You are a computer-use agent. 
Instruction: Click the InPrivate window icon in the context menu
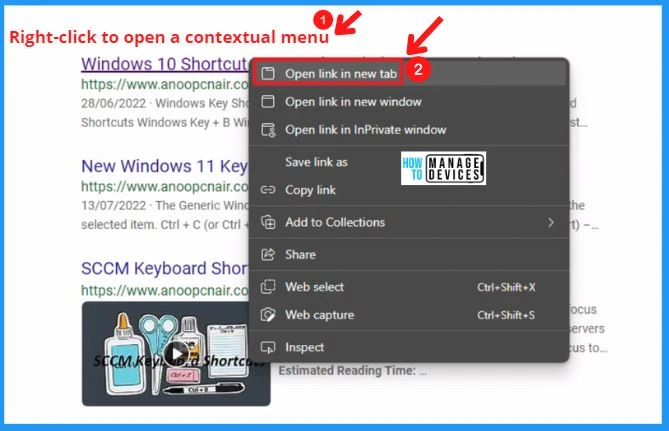(x=268, y=130)
